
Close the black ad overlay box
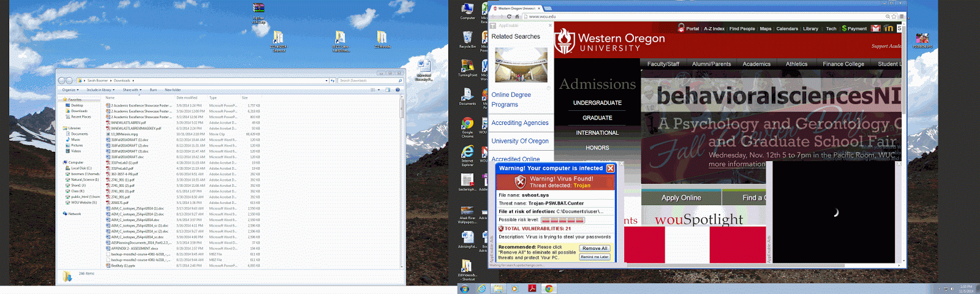(899, 164)
